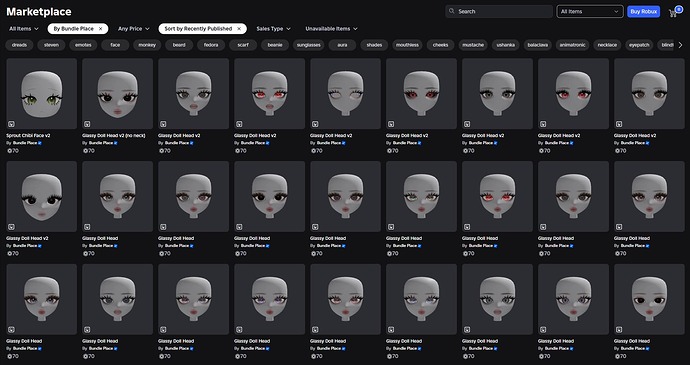
Task: Select the cheeks tag chip
Action: click(440, 45)
